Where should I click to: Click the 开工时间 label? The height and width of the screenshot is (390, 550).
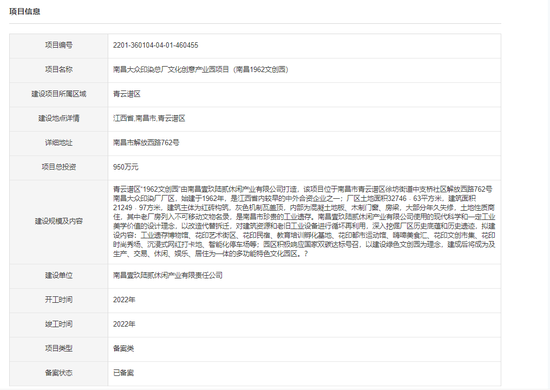click(59, 300)
